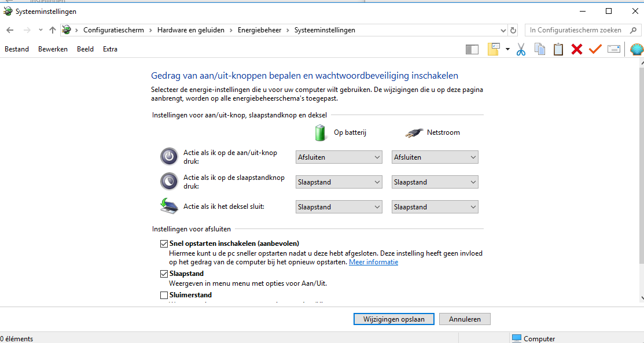This screenshot has width=644, height=343.
Task: Click the red X Delete icon
Action: coord(577,49)
